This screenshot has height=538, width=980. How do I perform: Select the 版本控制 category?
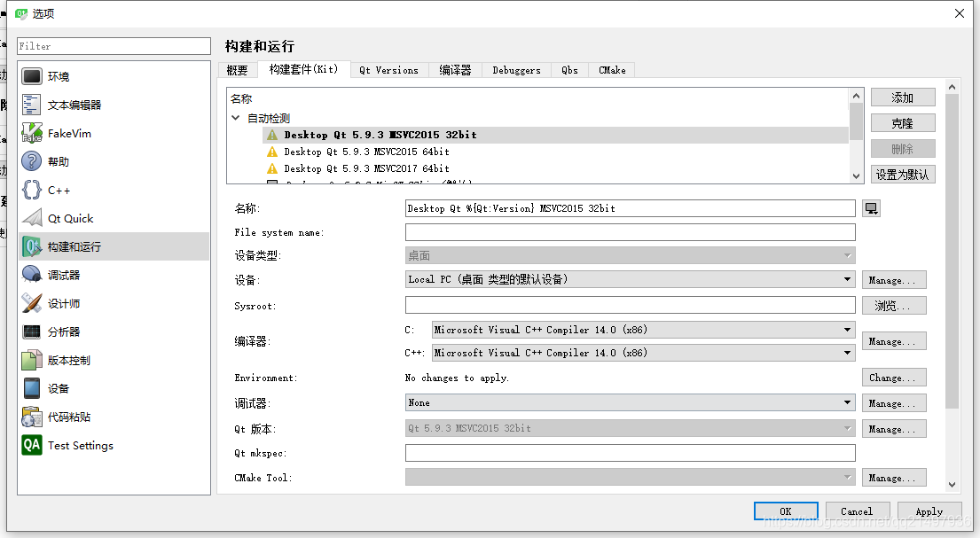pyautogui.click(x=114, y=361)
